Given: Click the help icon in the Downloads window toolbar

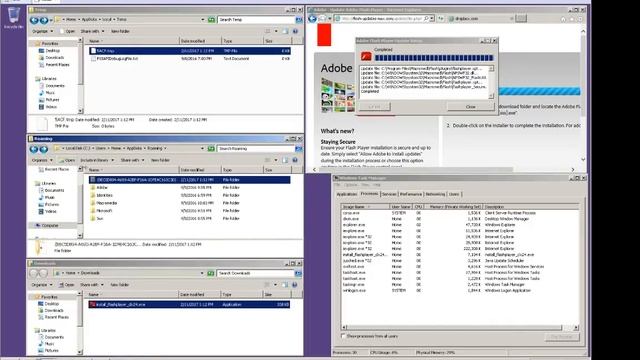Looking at the screenshot, I should tap(294, 284).
